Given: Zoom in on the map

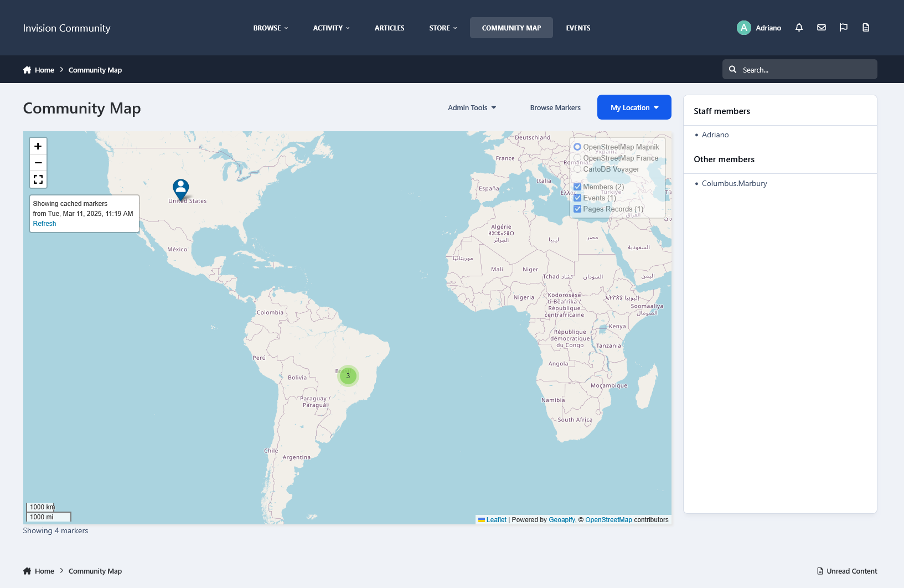Looking at the screenshot, I should point(38,146).
